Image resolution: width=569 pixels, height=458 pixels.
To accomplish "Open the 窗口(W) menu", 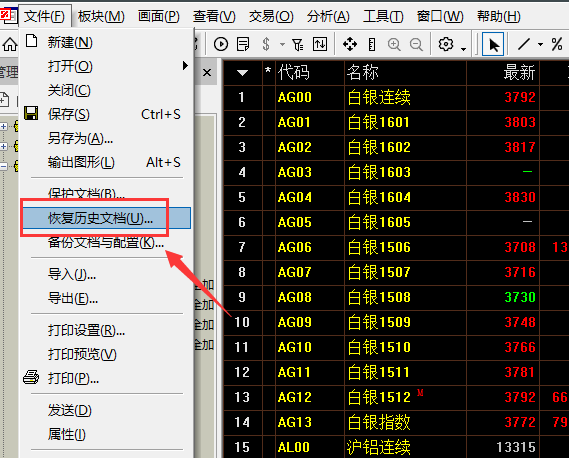I will (x=440, y=16).
